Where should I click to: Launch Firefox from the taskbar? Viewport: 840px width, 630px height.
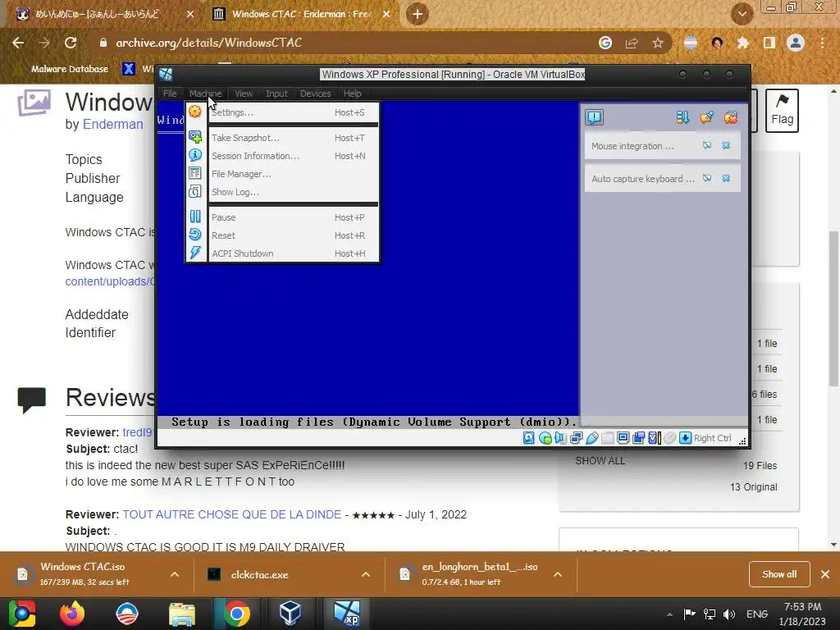(x=72, y=614)
